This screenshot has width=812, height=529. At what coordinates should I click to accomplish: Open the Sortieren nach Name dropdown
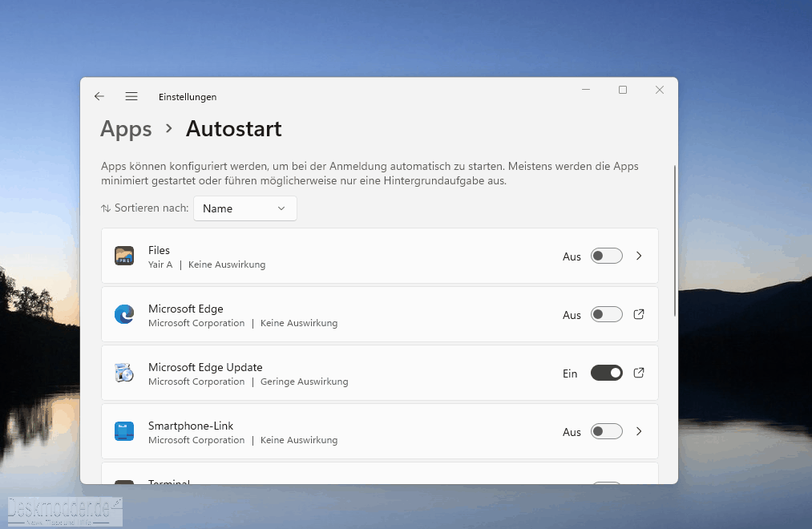[245, 208]
